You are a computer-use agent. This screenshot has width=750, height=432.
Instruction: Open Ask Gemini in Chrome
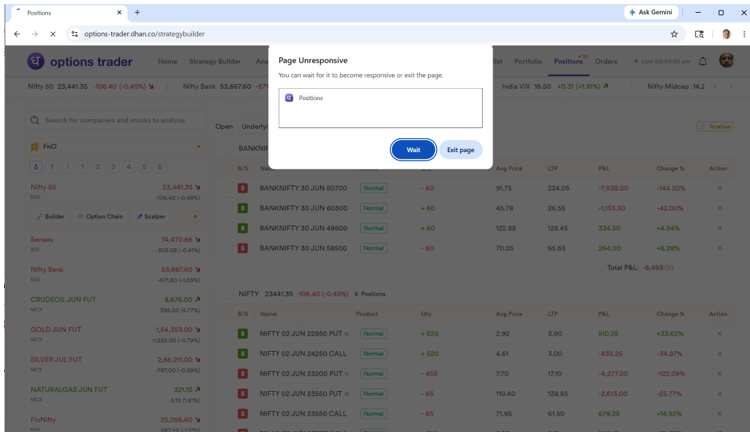[651, 12]
